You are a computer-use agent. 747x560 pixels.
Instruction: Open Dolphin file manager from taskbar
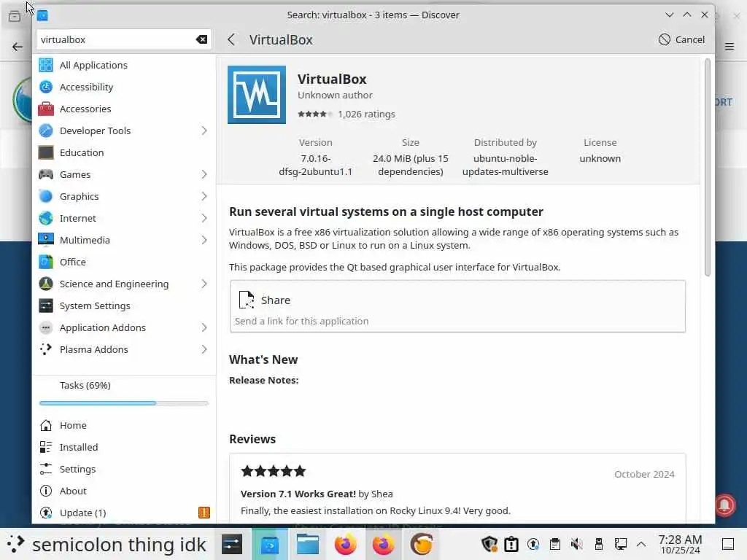(x=308, y=544)
